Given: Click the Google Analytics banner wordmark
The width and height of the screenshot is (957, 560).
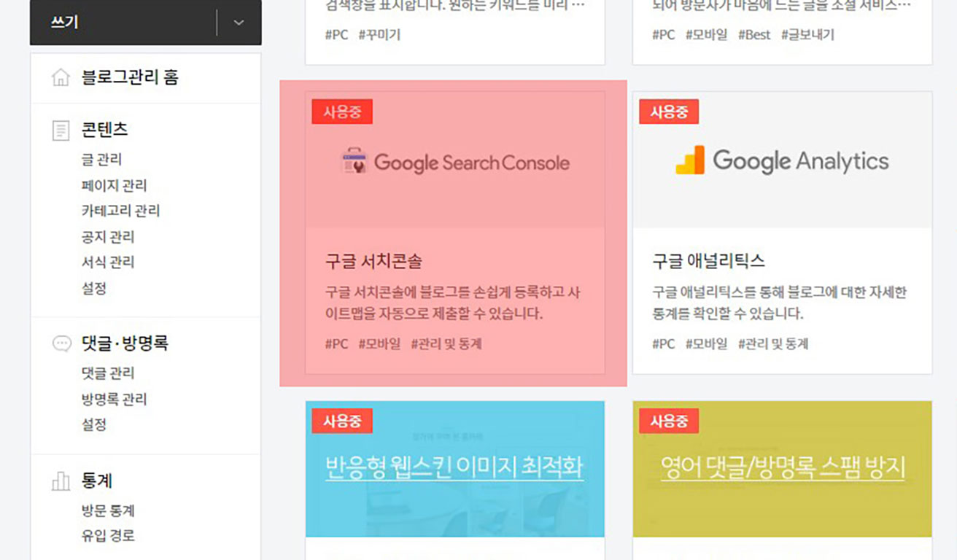Looking at the screenshot, I should pyautogui.click(x=801, y=161).
